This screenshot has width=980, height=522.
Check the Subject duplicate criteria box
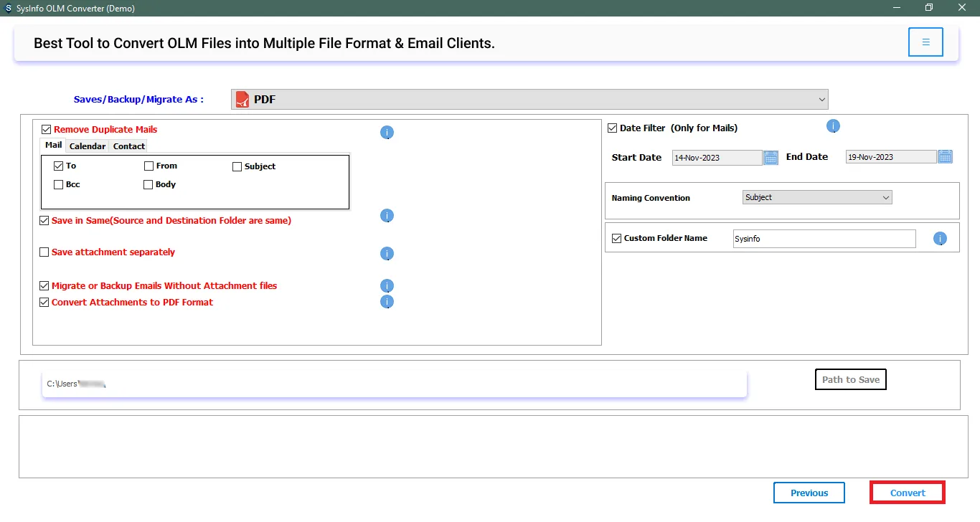point(237,166)
